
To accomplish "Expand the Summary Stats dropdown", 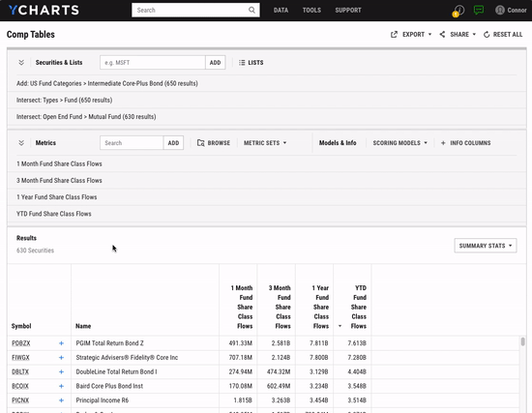I will point(486,246).
